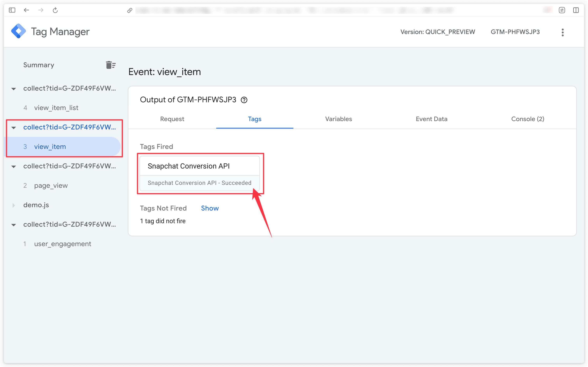Screen dimensions: 588x367
Task: Switch to the Request tab
Action: pos(172,119)
